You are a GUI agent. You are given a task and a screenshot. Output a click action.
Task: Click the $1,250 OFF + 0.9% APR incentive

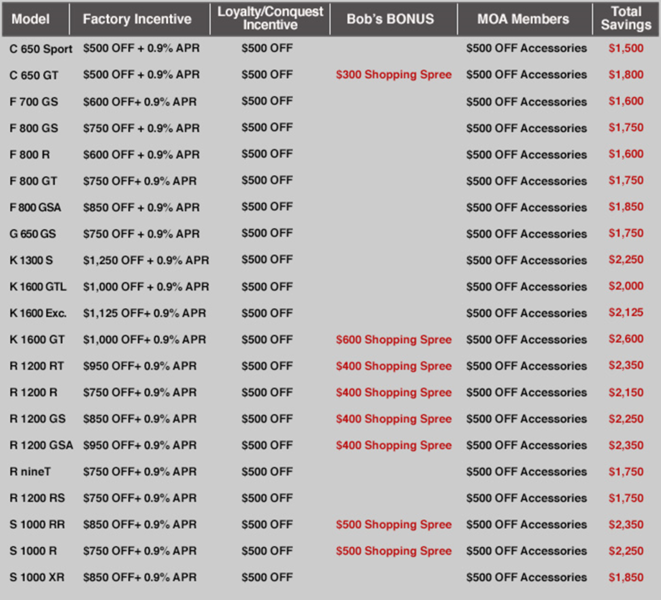[x=146, y=261]
